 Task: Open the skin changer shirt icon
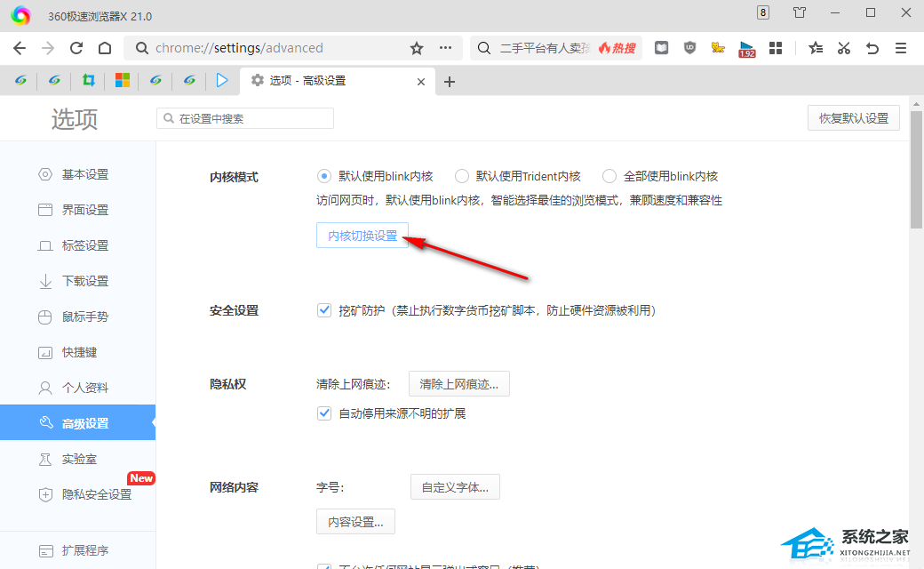[x=800, y=12]
